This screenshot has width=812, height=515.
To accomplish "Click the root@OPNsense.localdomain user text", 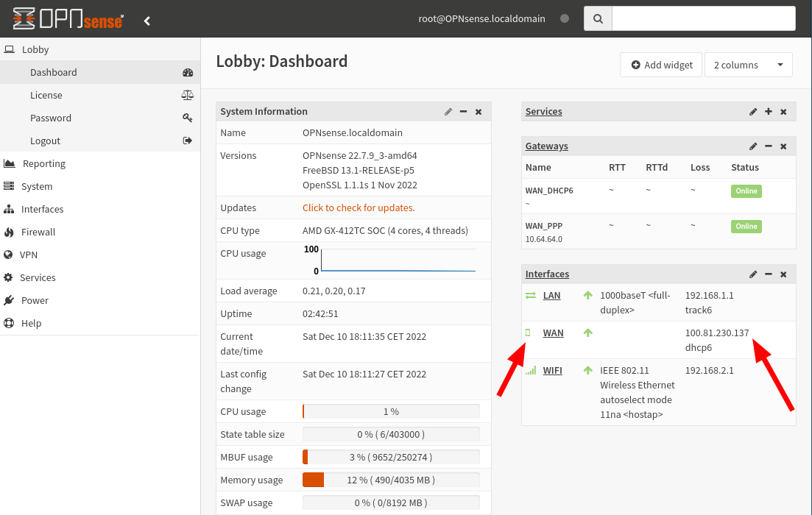I will tap(481, 18).
